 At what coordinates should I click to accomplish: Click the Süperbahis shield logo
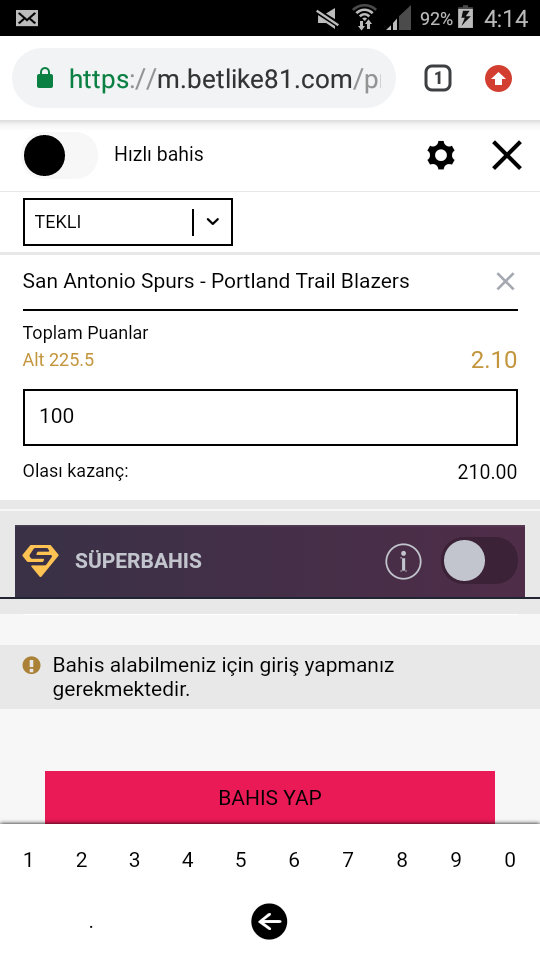pyautogui.click(x=40, y=561)
